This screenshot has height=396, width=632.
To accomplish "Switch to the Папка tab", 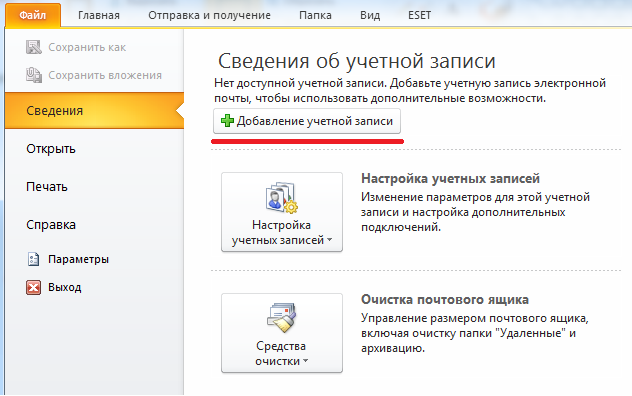I will pos(315,15).
